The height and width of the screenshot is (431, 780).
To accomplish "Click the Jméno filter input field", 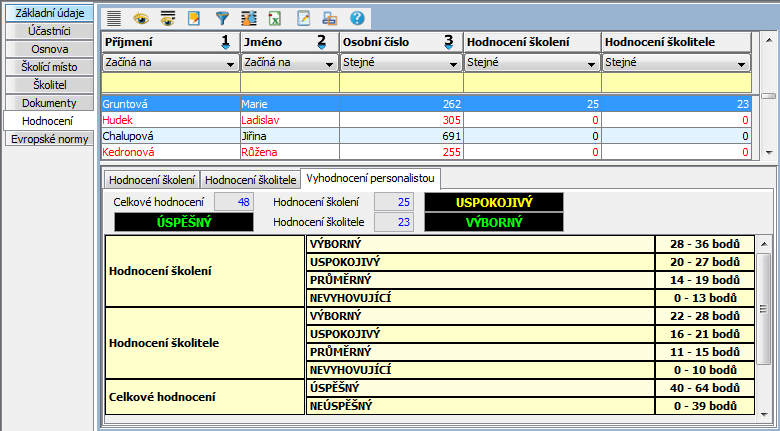I will pos(288,82).
